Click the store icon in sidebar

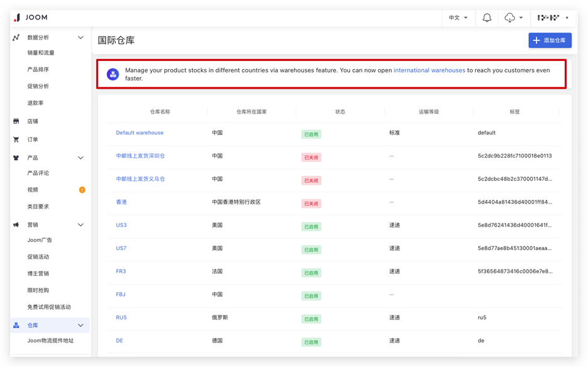coord(16,121)
